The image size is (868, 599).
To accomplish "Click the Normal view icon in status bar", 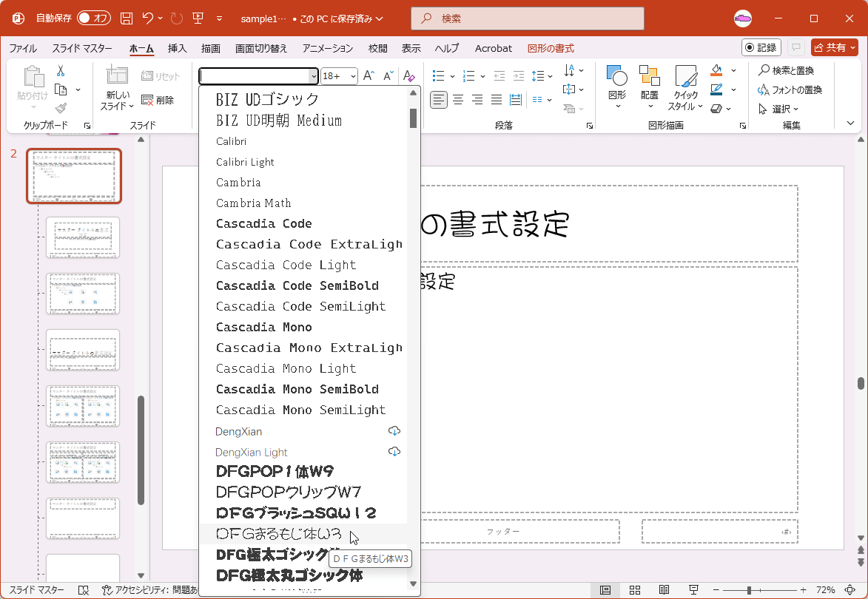I will pyautogui.click(x=605, y=590).
